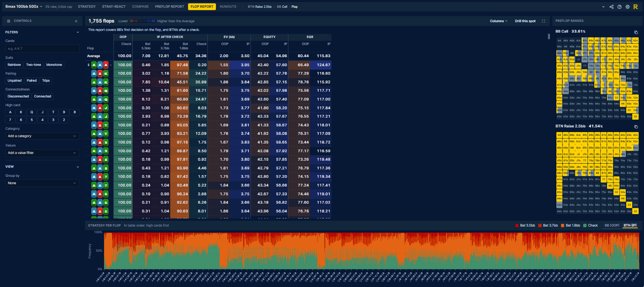Click the Controls grid icon

click(9, 21)
